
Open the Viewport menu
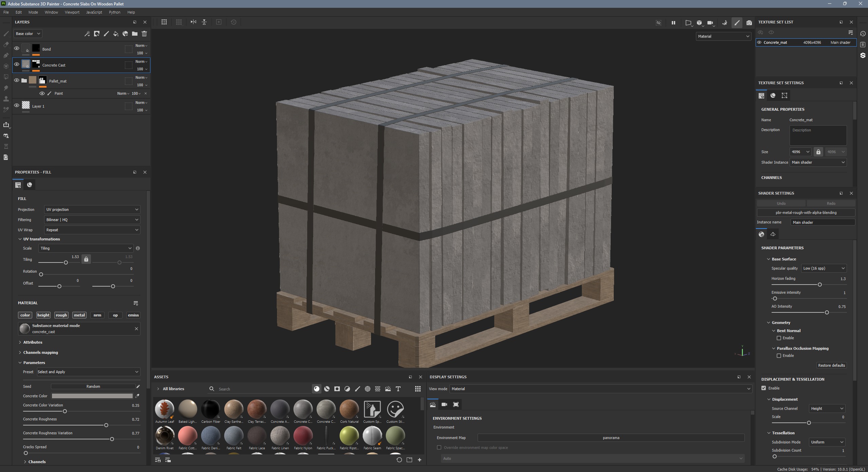[x=72, y=12]
